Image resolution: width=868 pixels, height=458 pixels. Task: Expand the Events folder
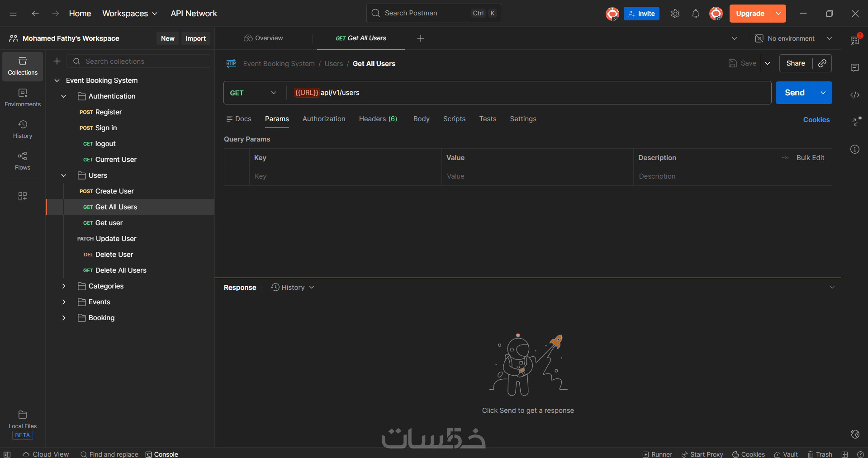click(x=64, y=302)
